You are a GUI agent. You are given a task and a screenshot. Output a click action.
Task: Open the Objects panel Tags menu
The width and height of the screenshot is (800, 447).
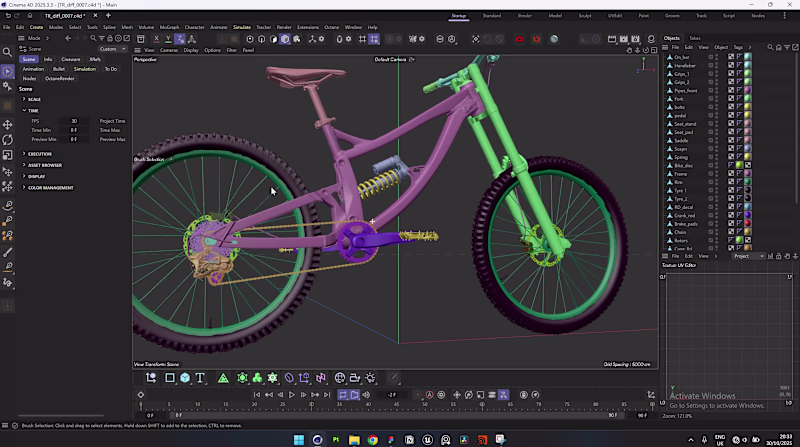tap(738, 47)
